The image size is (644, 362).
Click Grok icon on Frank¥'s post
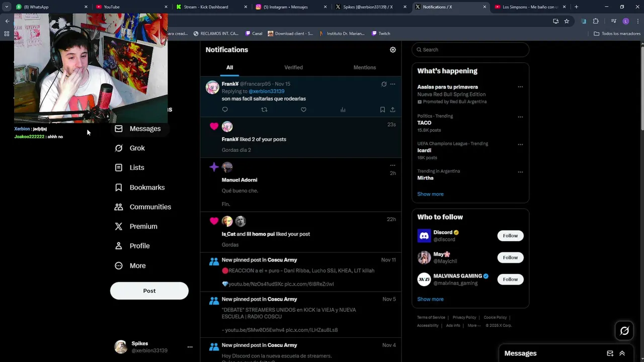384,84
